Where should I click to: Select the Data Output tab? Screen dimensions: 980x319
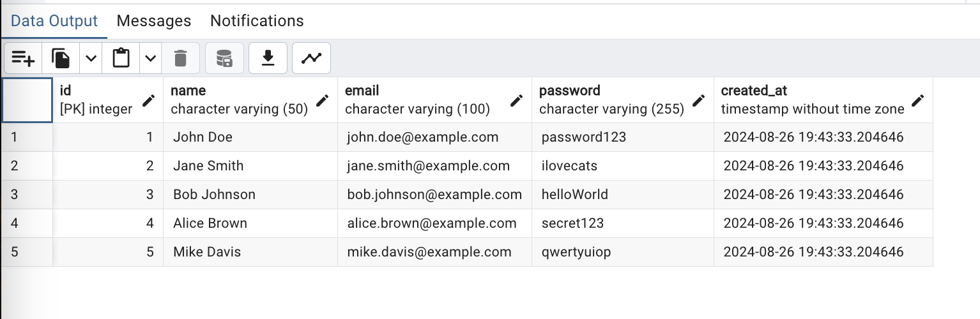click(x=54, y=21)
